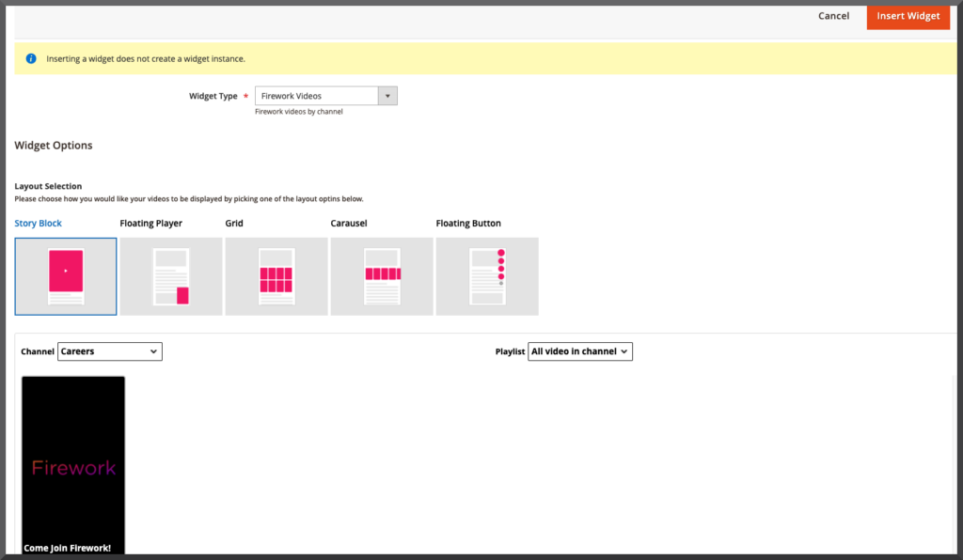Cancel the widget insertion
Viewport: 963px width, 560px height.
833,16
